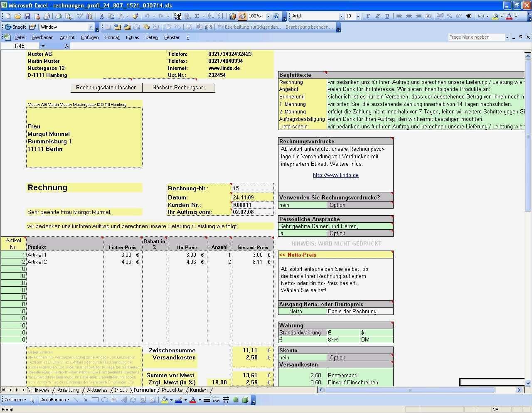Expand the Zoom level dropdown at 100%
Image resolution: width=532 pixels, height=413 pixels.
(268, 16)
